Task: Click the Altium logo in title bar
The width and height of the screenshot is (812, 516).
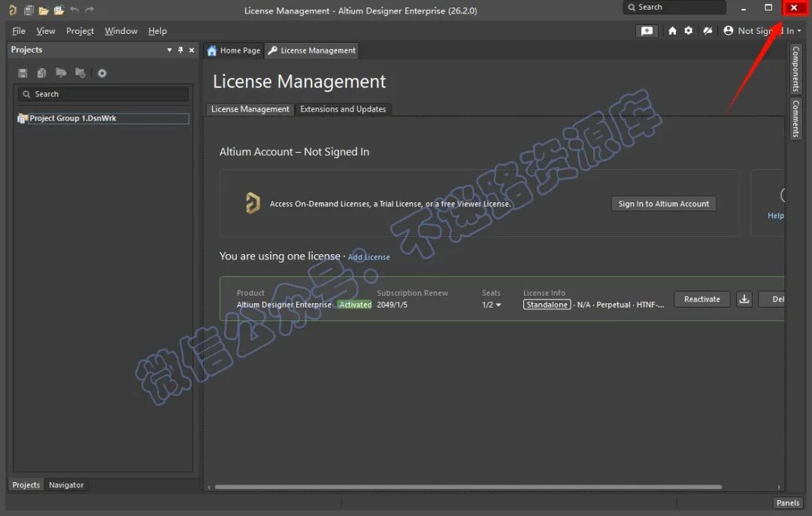Action: 13,10
